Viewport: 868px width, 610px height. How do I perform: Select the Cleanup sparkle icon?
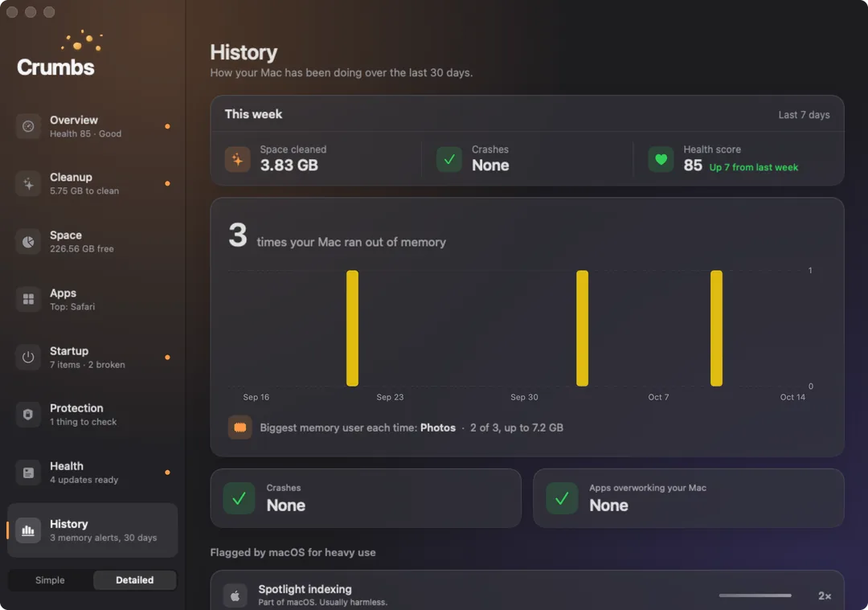(28, 184)
